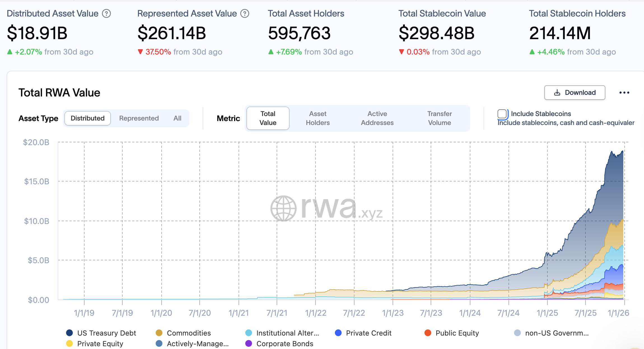Click the chart peak near 1/1/26
Image resolution: width=644 pixels, height=349 pixels.
point(622,152)
